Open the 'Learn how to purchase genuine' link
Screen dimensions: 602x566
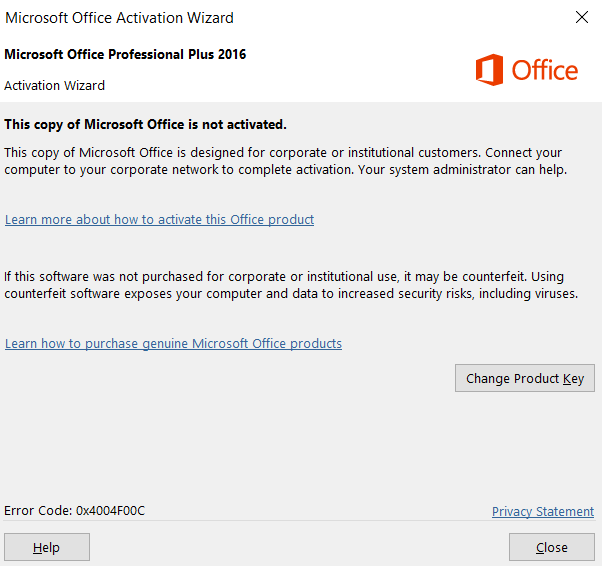coord(173,343)
